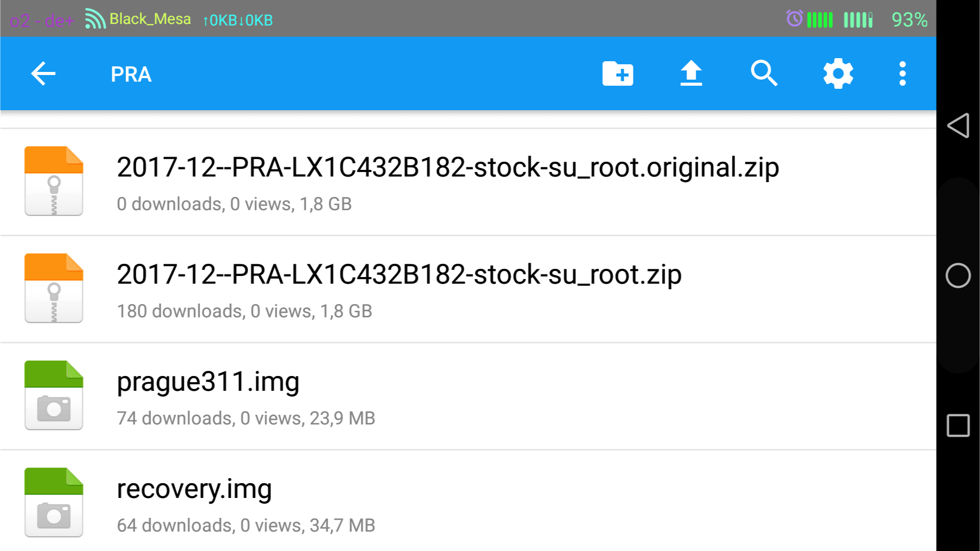Tap the green image icon for recovery.img
This screenshot has height=551, width=980.
54,503
